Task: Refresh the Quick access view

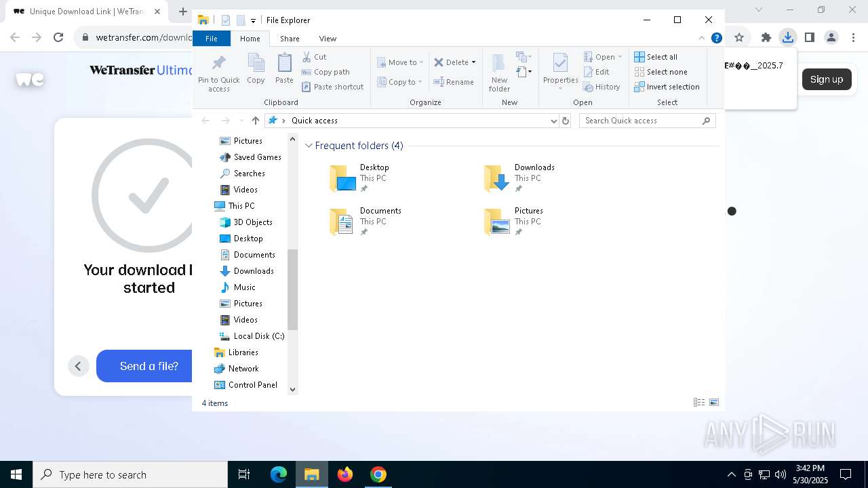Action: (x=566, y=121)
